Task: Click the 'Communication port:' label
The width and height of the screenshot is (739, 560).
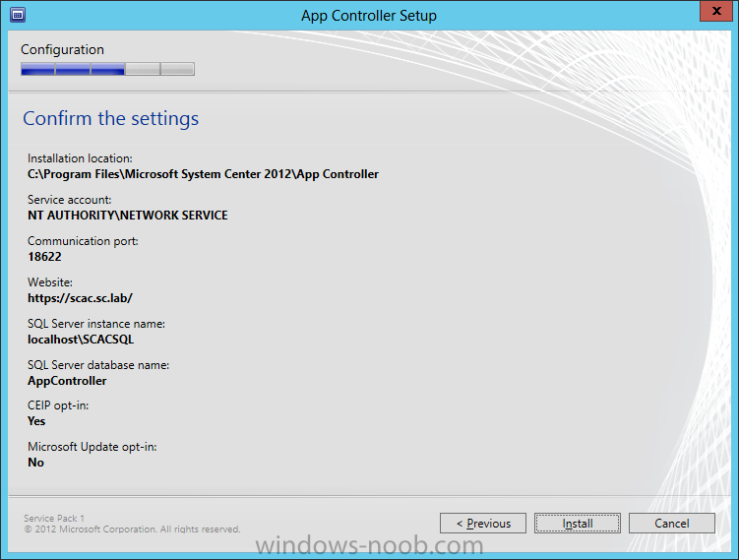Action: coord(83,241)
